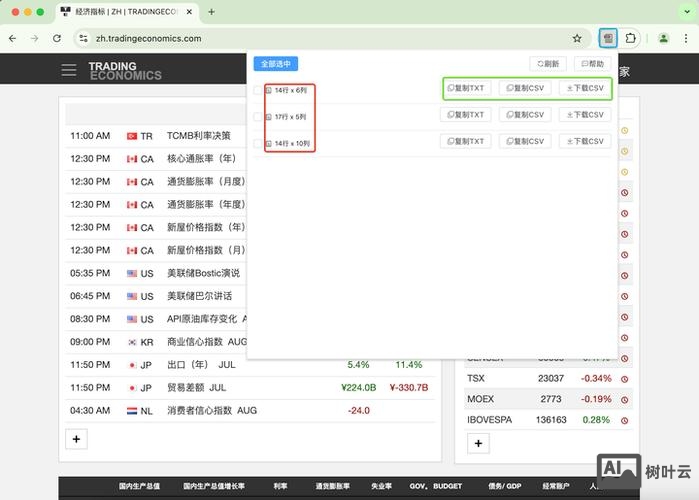The height and width of the screenshot is (500, 699).
Task: Select the TSX index name
Action: (476, 379)
